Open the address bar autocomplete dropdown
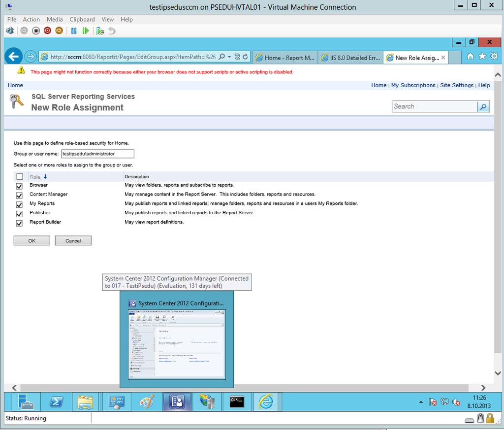The width and height of the screenshot is (504, 430). point(229,57)
